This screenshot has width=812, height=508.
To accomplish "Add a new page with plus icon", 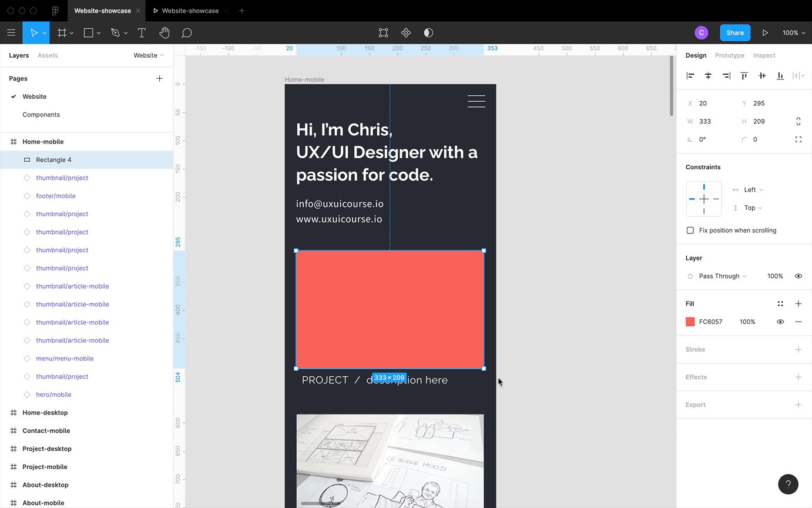I will (x=159, y=78).
